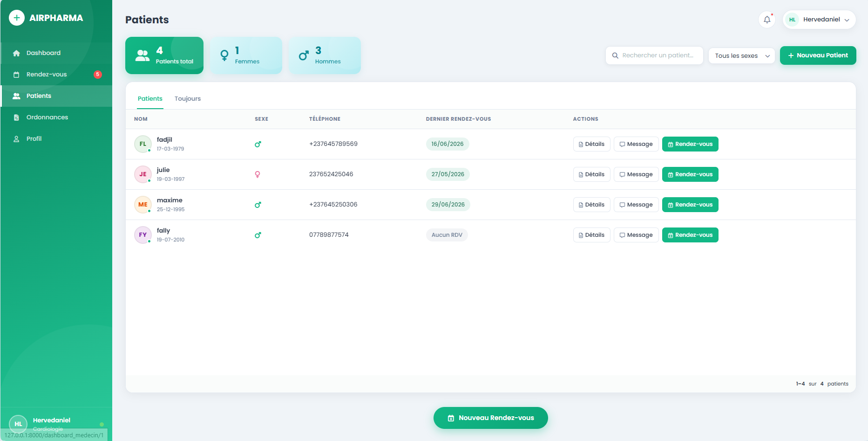Click the red badge on Rendez-vous

[x=98, y=75]
